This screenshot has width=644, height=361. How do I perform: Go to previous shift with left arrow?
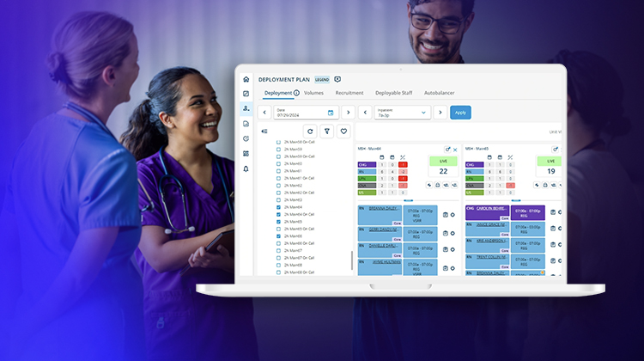[365, 113]
